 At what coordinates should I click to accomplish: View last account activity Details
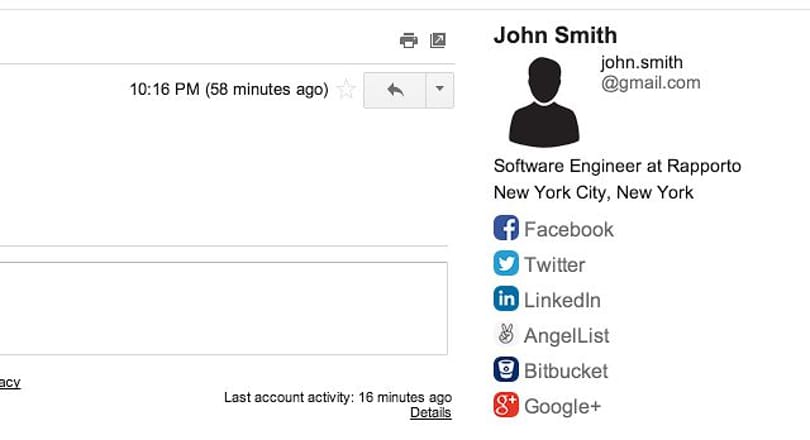pos(431,413)
